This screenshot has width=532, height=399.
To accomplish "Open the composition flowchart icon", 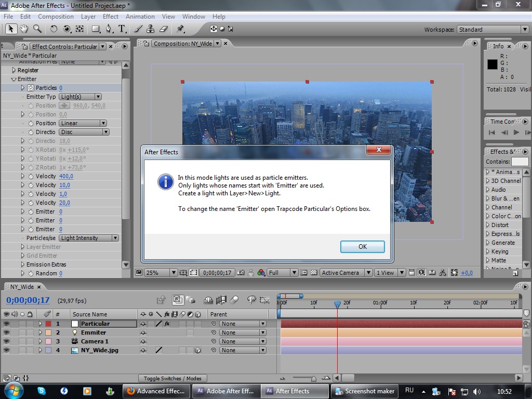I will (443, 272).
